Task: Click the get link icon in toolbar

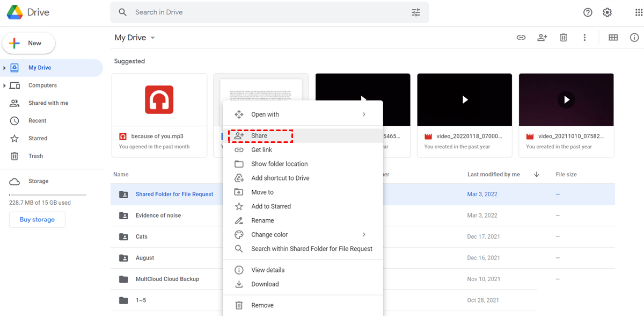Action: (x=521, y=38)
